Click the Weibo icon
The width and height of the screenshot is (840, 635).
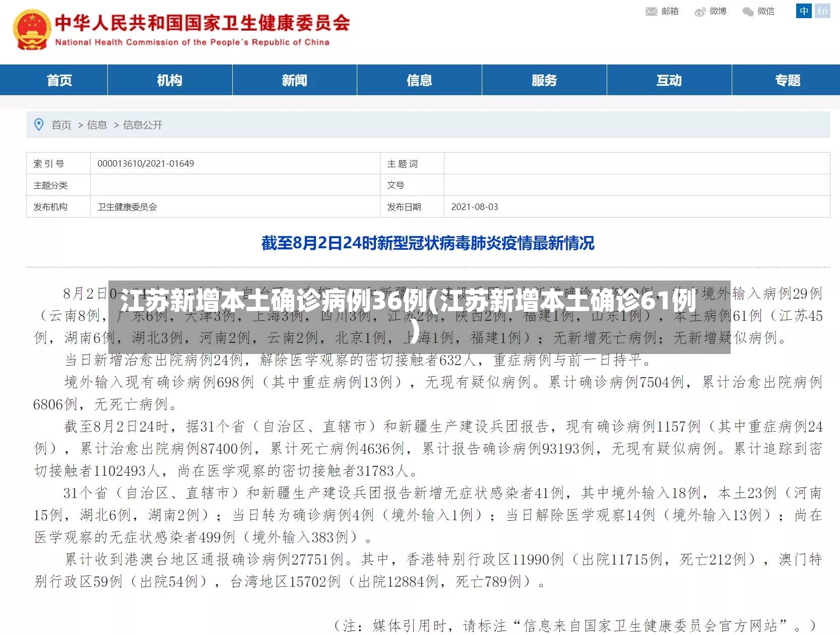click(x=700, y=12)
